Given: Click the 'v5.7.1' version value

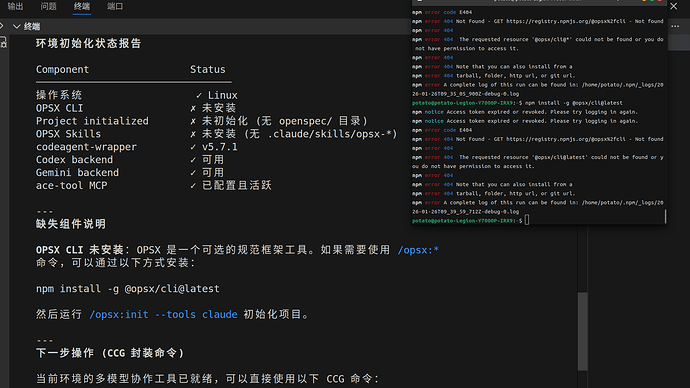Looking at the screenshot, I should 220,147.
